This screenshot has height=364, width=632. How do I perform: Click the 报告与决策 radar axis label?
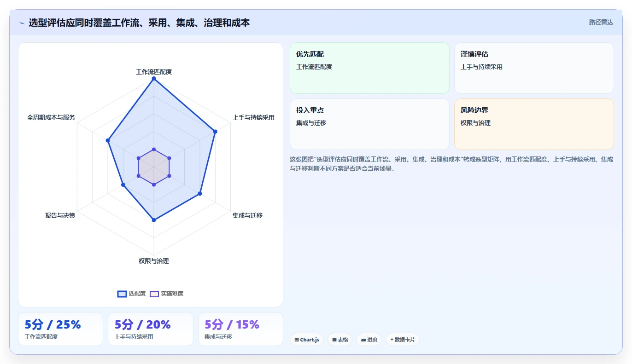tap(60, 215)
